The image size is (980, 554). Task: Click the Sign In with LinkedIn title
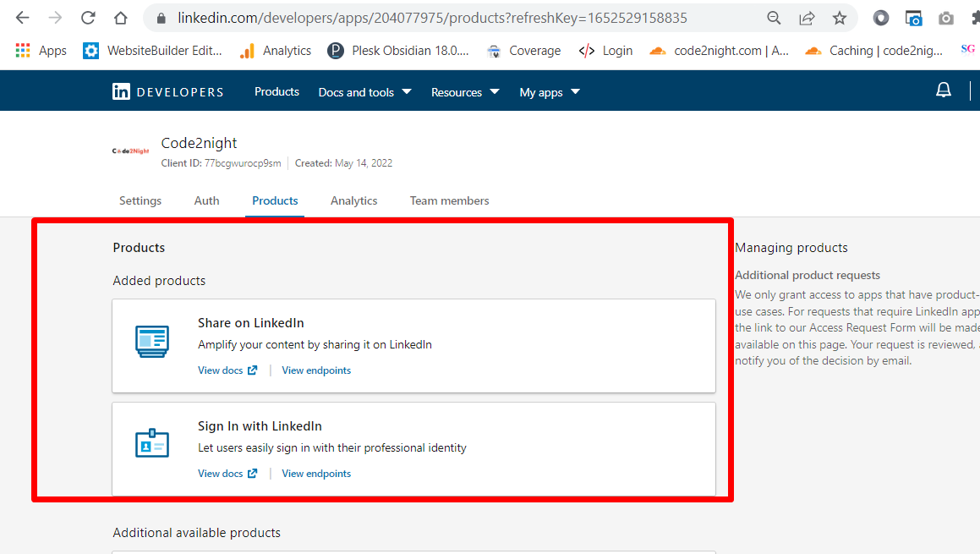pos(260,425)
